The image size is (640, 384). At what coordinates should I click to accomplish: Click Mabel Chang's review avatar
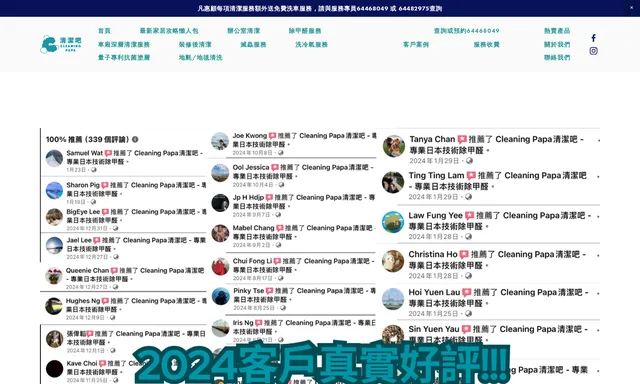click(x=220, y=233)
